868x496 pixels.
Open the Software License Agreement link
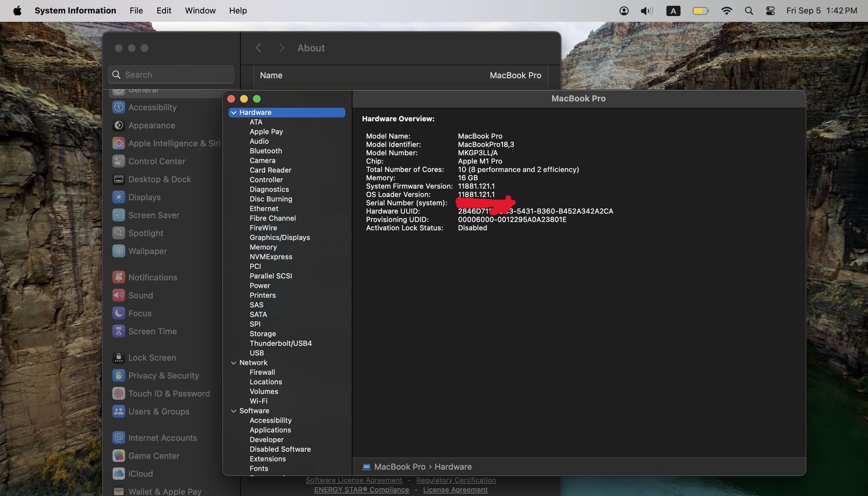click(x=354, y=480)
